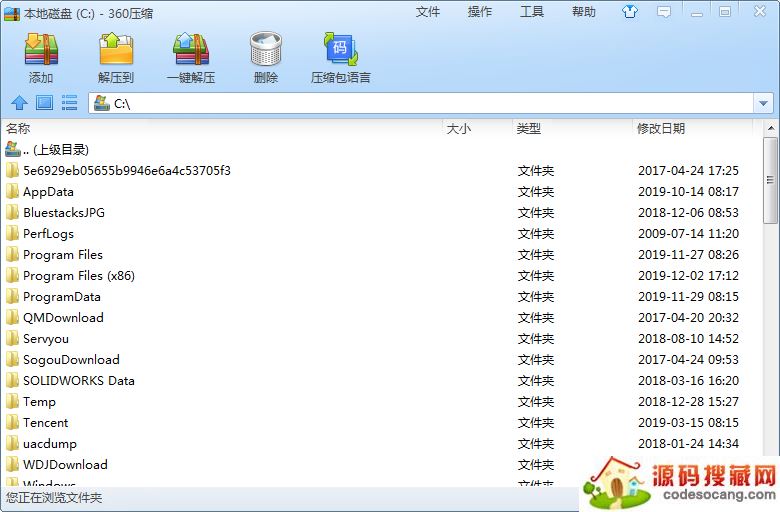
Task: Click the vertical scrollbar thumb
Action: point(770,180)
